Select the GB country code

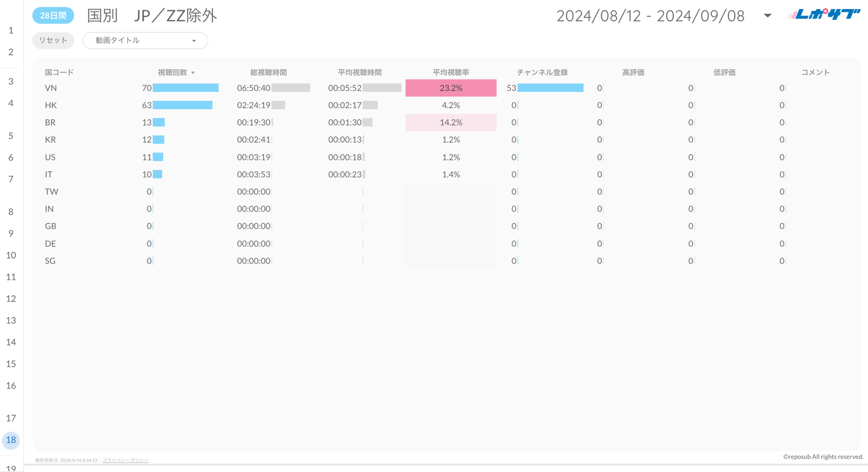[50, 226]
